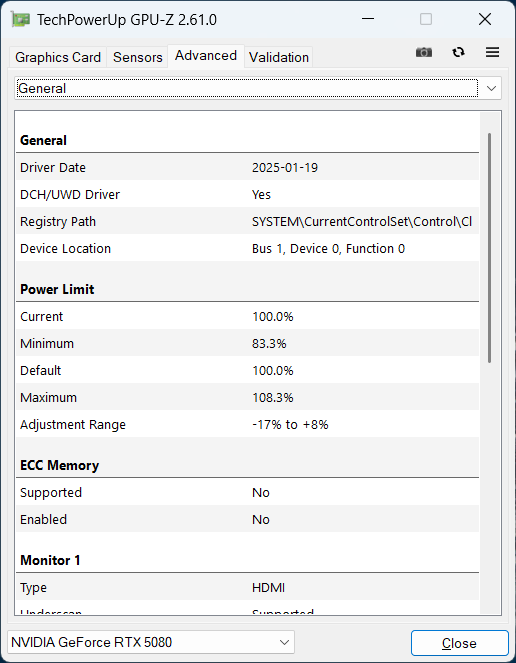Click the Monitor 1 section heading
The width and height of the screenshot is (516, 663).
50,560
